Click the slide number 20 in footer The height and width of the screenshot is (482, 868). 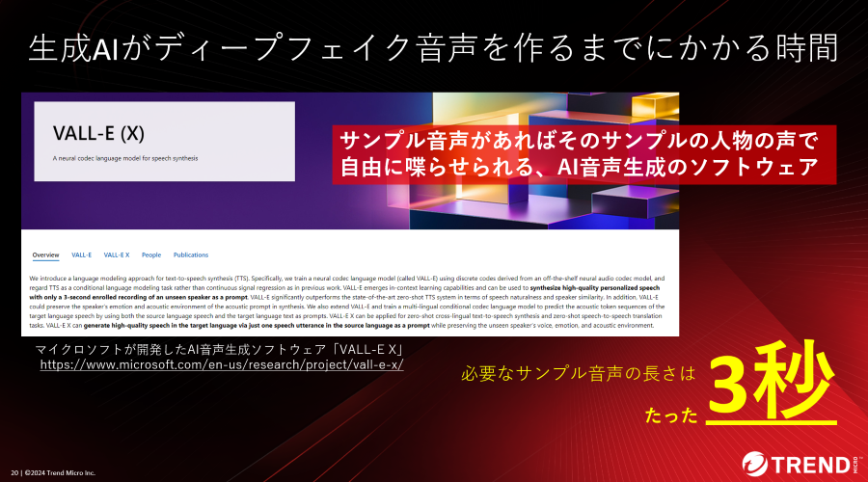[x=13, y=472]
